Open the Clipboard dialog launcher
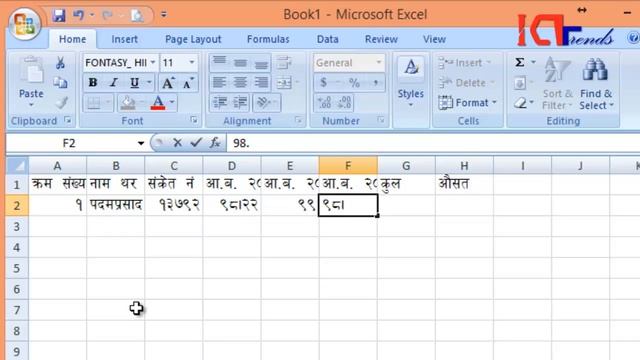 (x=68, y=120)
